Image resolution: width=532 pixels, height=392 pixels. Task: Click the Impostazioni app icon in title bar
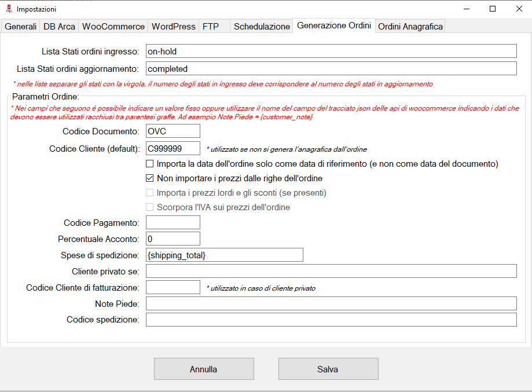point(8,9)
